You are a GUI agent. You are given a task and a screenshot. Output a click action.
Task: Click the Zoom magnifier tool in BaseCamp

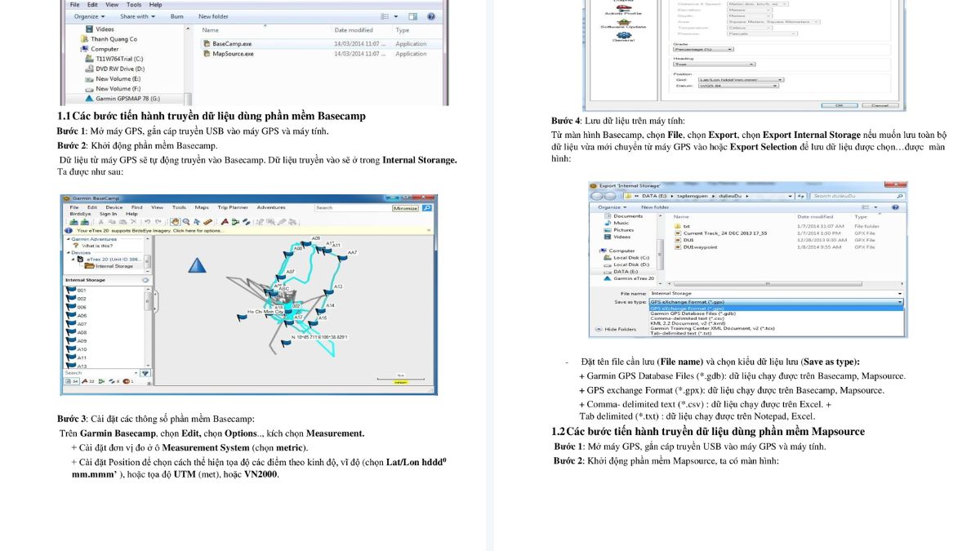(186, 221)
